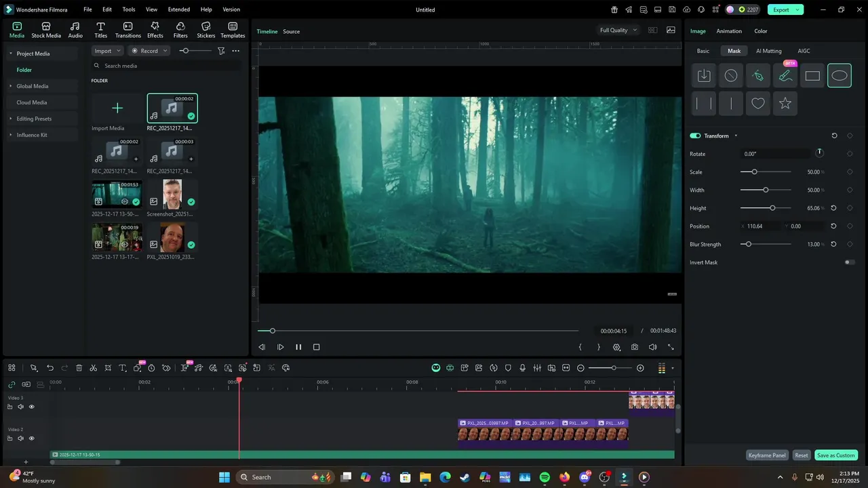Viewport: 868px width, 488px height.
Task: Toggle the Transform section switch
Action: pos(695,136)
